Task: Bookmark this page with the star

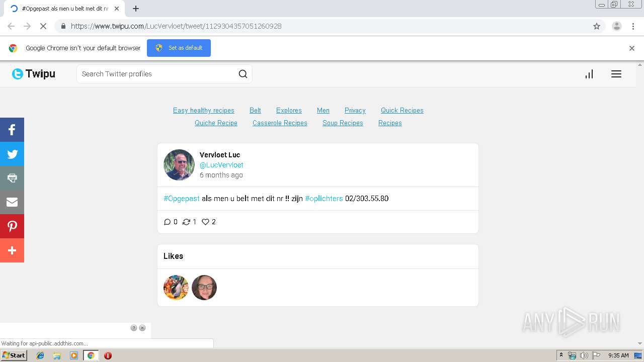Action: coord(597,26)
